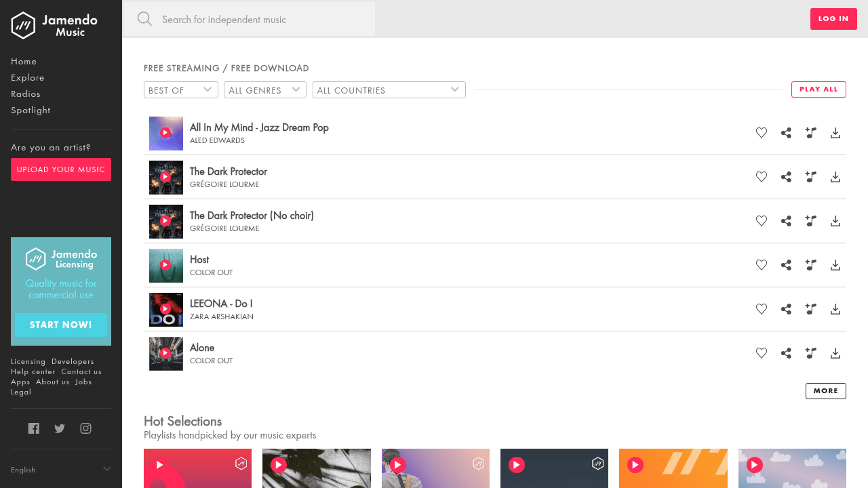This screenshot has width=868, height=488.
Task: Open the Developers footer link
Action: (x=73, y=362)
